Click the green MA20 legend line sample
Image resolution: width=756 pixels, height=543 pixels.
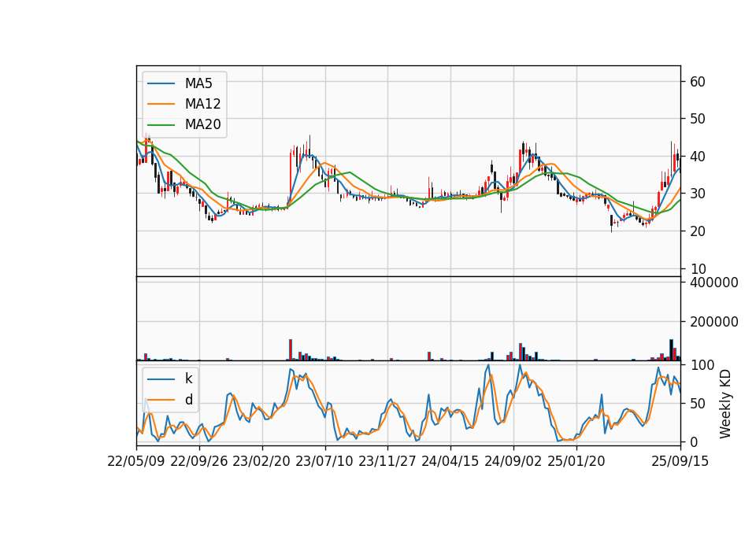point(161,125)
